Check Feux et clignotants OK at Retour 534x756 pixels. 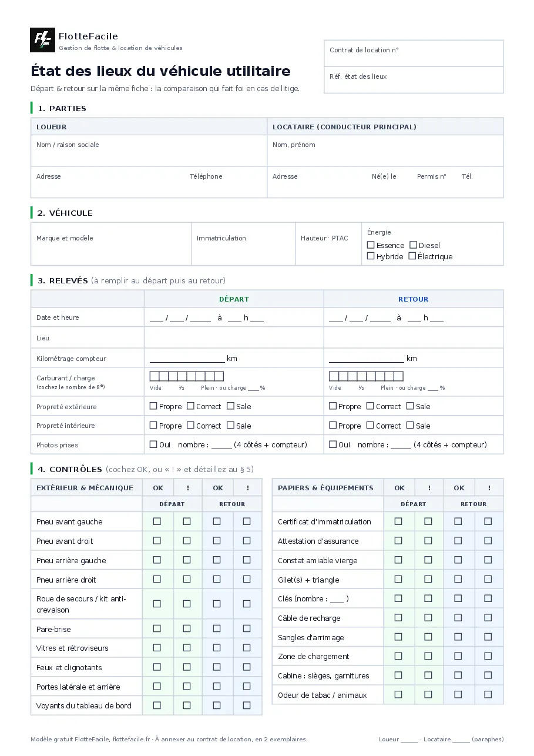pos(217,667)
